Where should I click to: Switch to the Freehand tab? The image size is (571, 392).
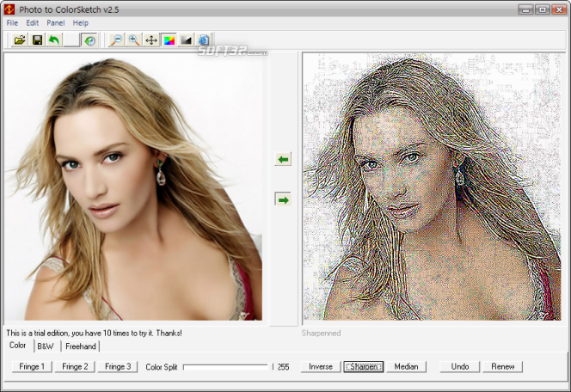pyautogui.click(x=81, y=346)
